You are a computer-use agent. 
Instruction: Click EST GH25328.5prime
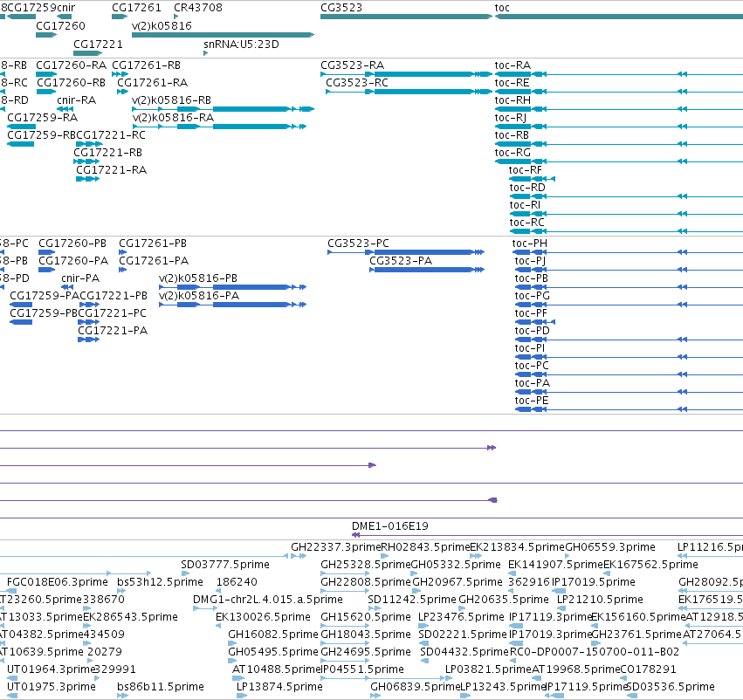[x=345, y=573]
